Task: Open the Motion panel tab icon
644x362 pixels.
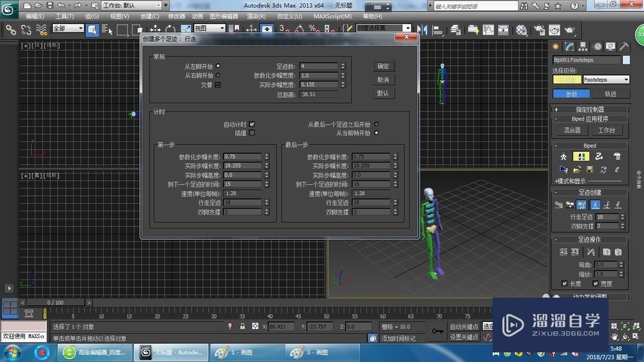Action: (x=598, y=46)
